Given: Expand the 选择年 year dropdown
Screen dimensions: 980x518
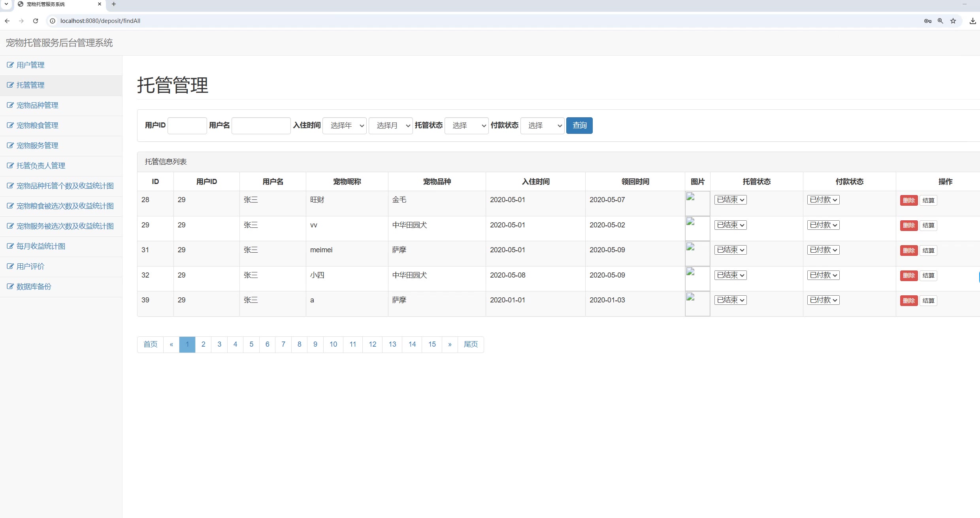Looking at the screenshot, I should click(345, 126).
